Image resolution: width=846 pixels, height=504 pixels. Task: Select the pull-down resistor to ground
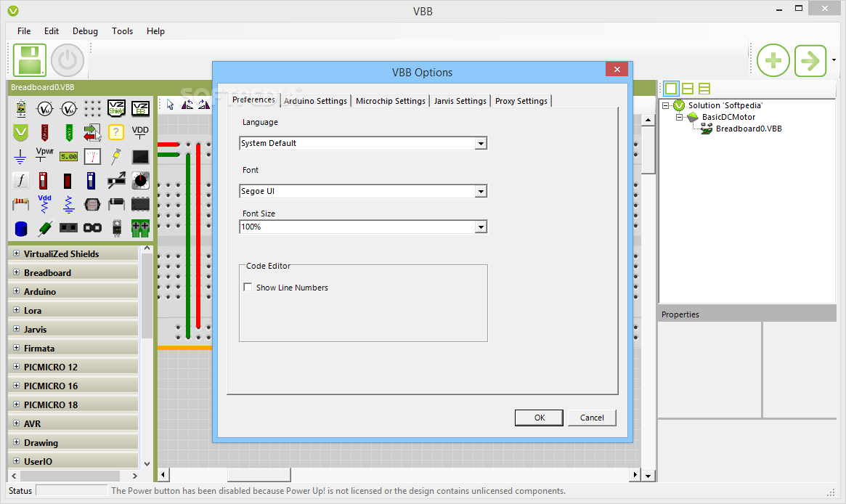[68, 205]
